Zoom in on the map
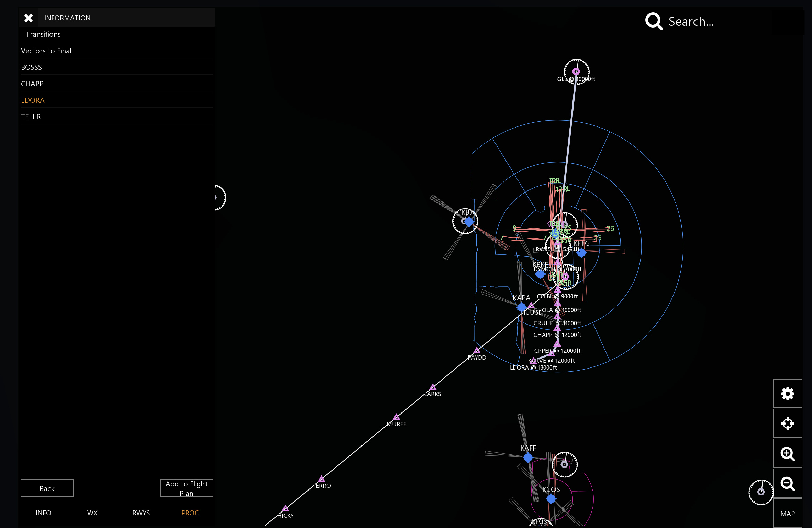The width and height of the screenshot is (812, 528). coord(788,453)
